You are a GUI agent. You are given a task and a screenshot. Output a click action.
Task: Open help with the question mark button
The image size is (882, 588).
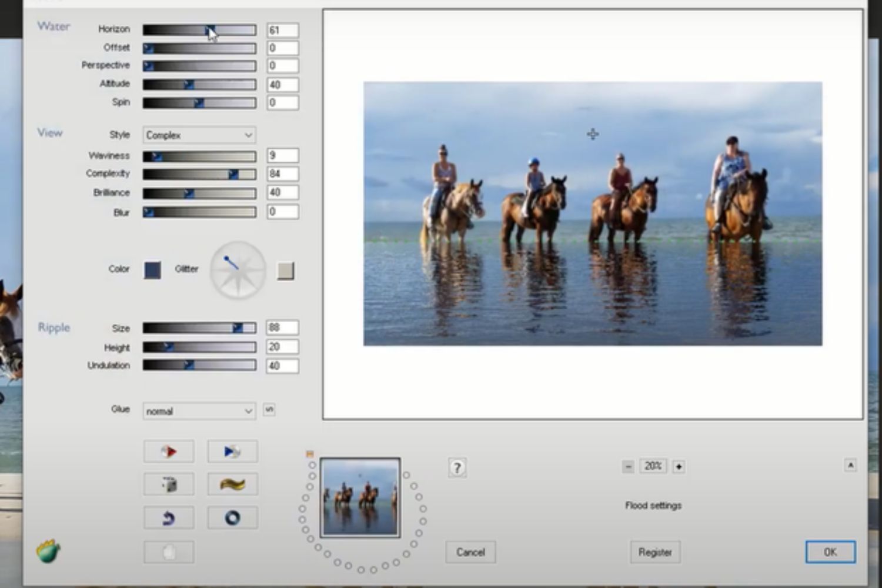tap(457, 468)
